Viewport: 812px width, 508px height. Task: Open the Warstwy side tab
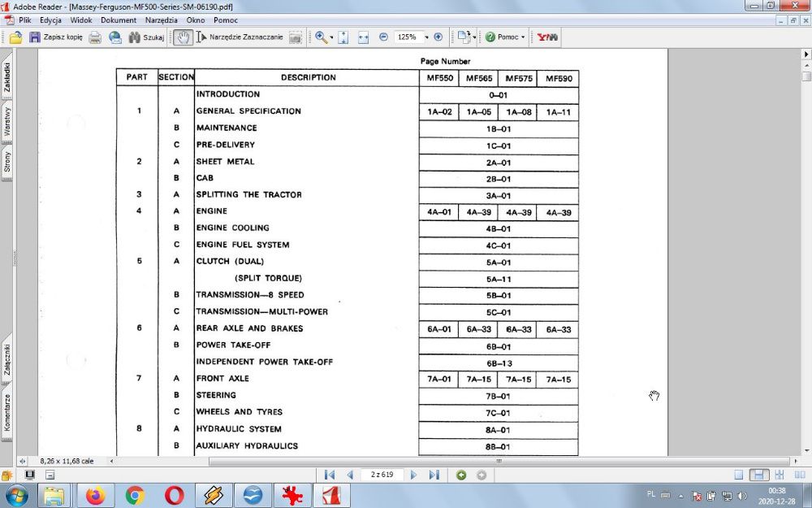(6, 122)
